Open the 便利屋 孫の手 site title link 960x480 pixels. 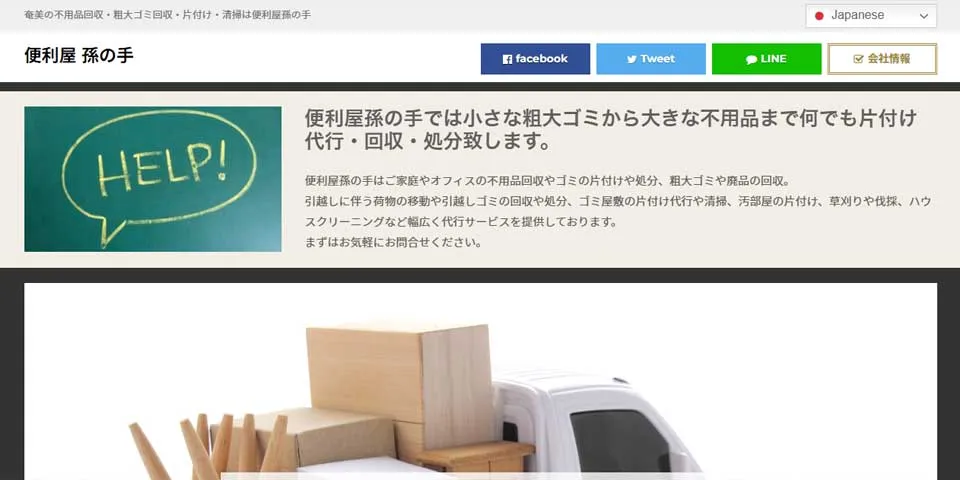(x=79, y=56)
